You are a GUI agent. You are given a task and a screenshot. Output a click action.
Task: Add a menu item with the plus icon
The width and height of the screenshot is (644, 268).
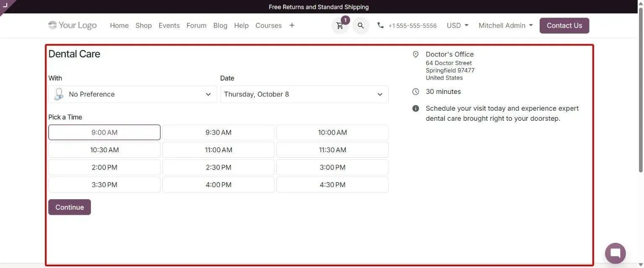292,25
